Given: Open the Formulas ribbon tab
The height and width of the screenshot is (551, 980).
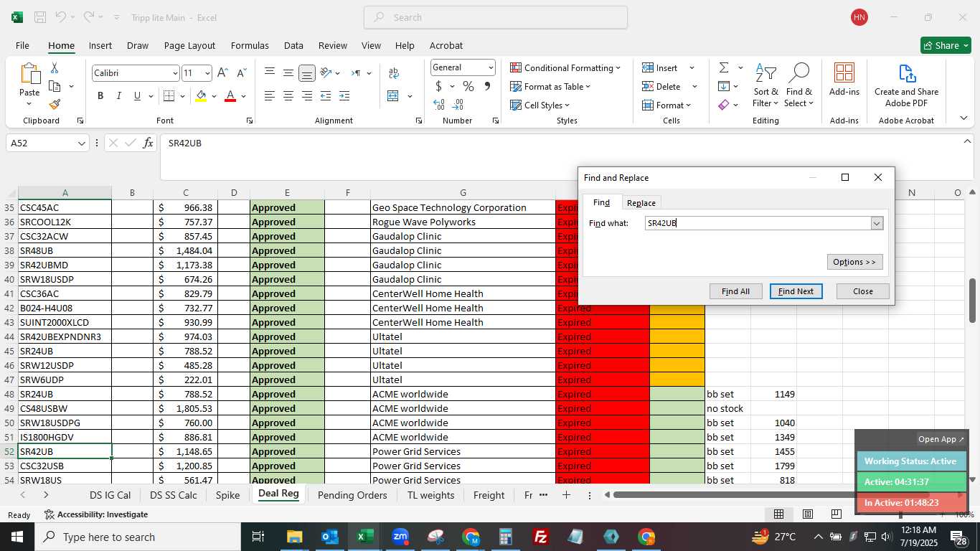Looking at the screenshot, I should tap(250, 45).
